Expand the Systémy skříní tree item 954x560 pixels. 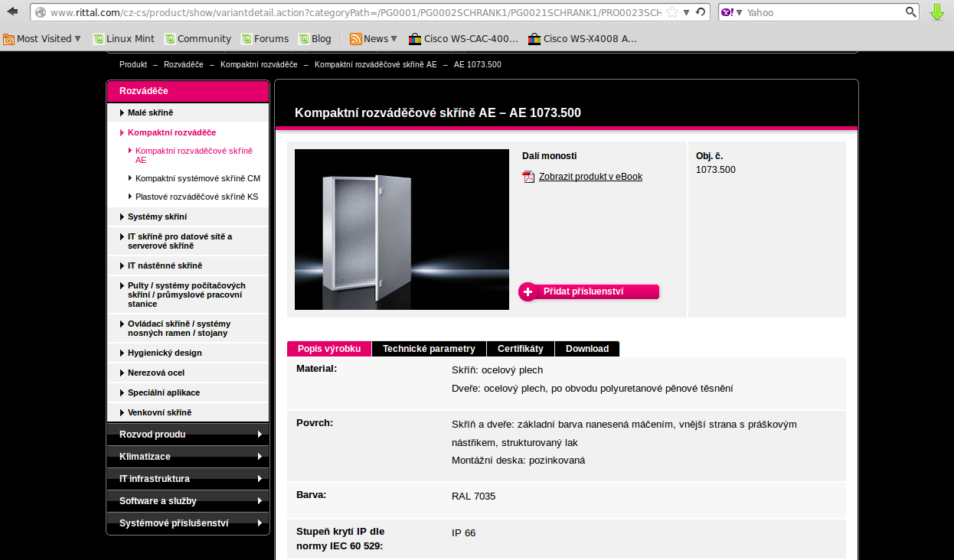157,217
